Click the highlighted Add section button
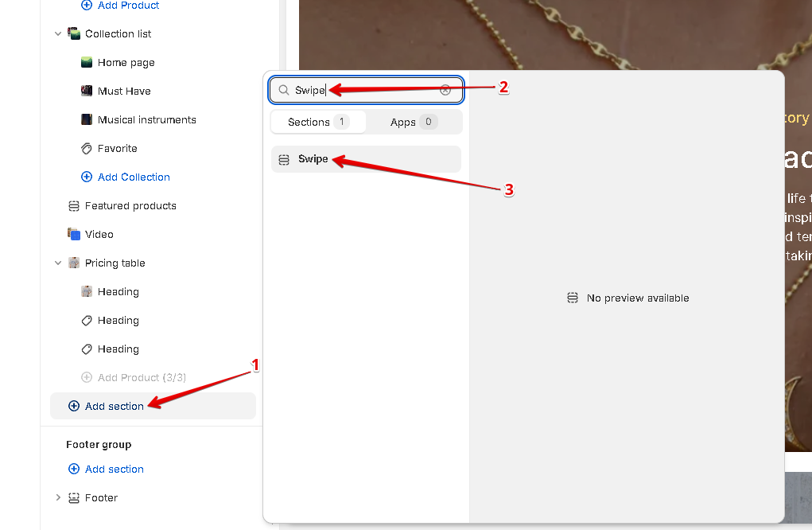The width and height of the screenshot is (812, 530). click(153, 406)
